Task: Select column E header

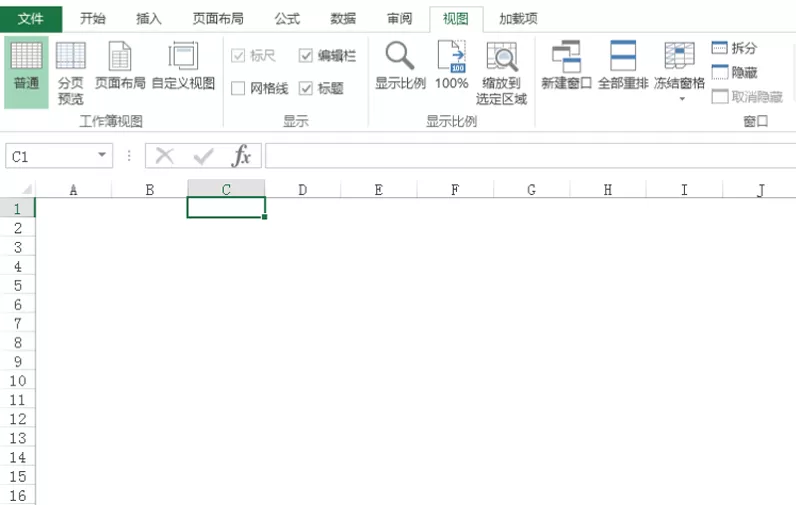Action: pyautogui.click(x=379, y=189)
